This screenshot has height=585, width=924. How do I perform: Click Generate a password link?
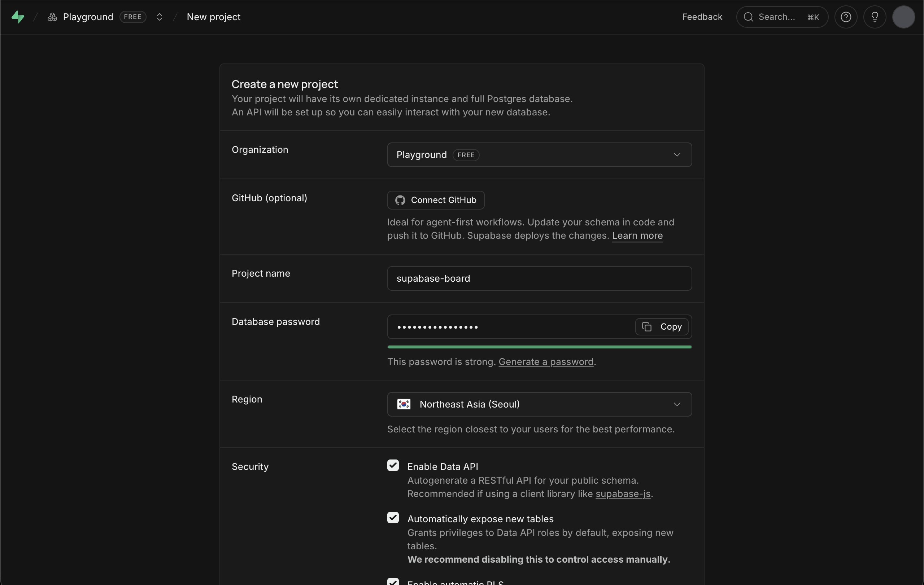[x=546, y=361]
